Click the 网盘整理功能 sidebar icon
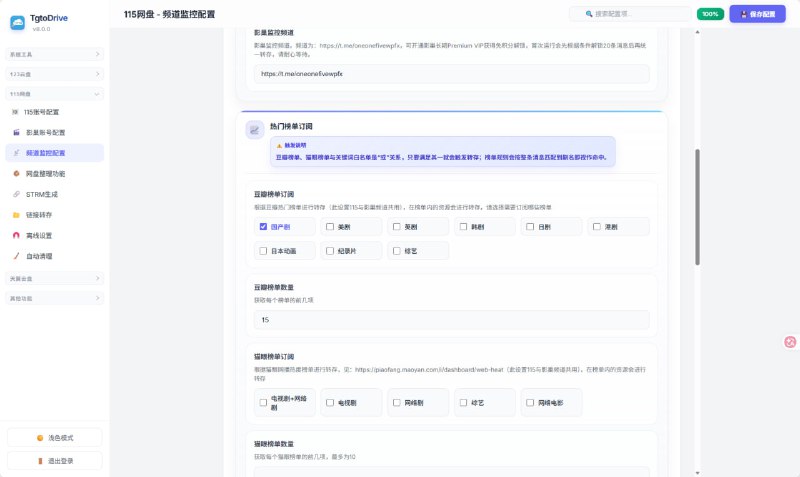 coord(16,173)
